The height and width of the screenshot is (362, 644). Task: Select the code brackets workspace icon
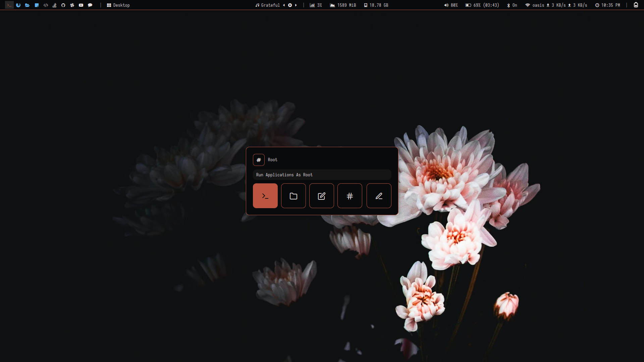click(x=46, y=5)
